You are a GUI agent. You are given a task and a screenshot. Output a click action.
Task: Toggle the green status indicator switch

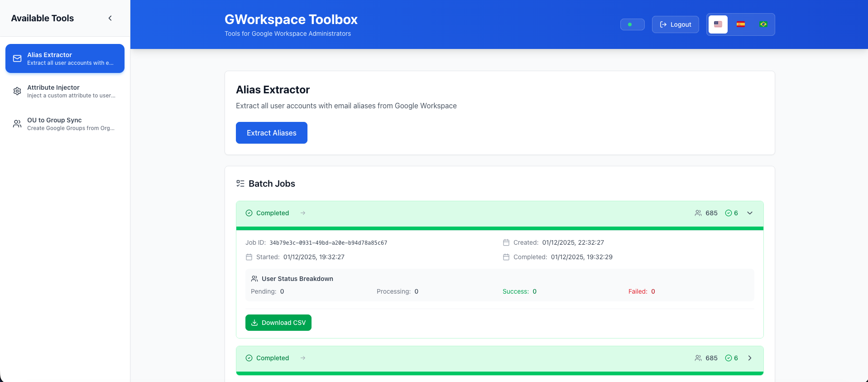click(x=632, y=24)
